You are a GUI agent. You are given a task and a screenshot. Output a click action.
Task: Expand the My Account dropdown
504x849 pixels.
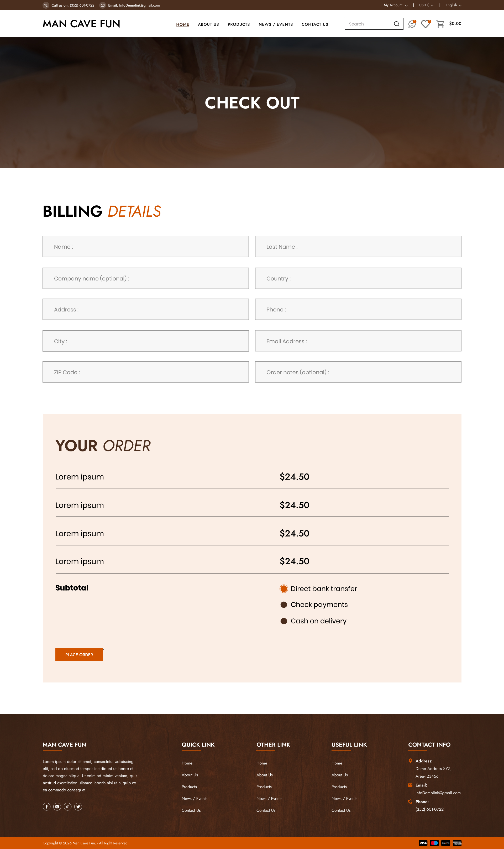click(396, 6)
